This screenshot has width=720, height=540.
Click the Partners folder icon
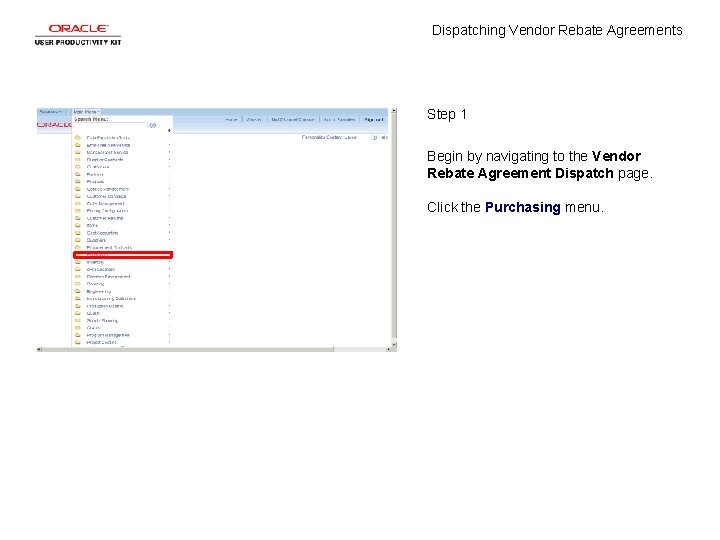[x=78, y=174]
